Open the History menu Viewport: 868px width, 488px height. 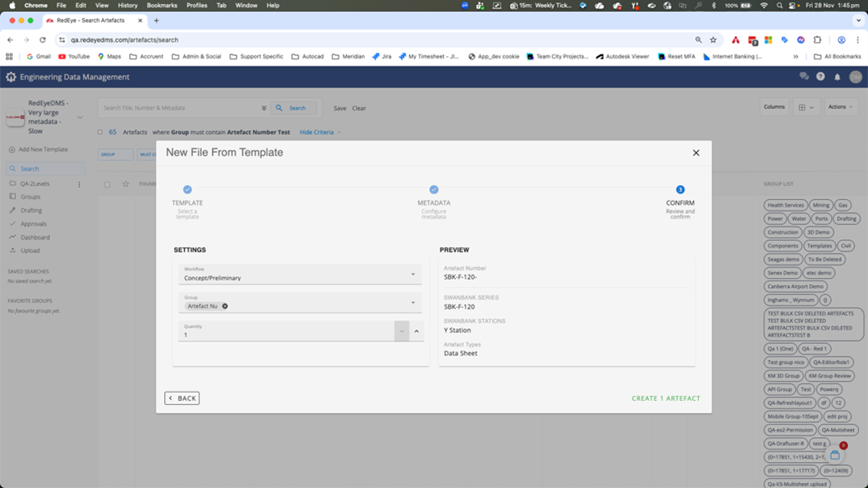point(127,5)
